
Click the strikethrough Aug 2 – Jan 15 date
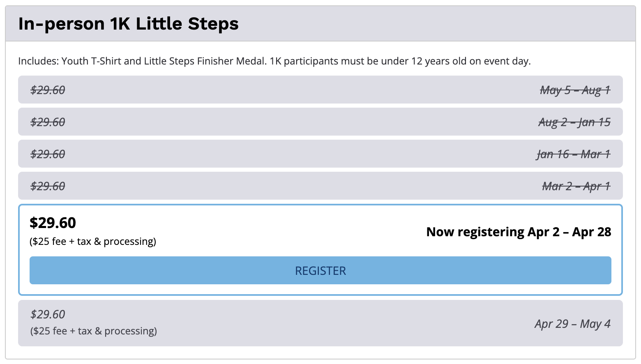pos(574,122)
